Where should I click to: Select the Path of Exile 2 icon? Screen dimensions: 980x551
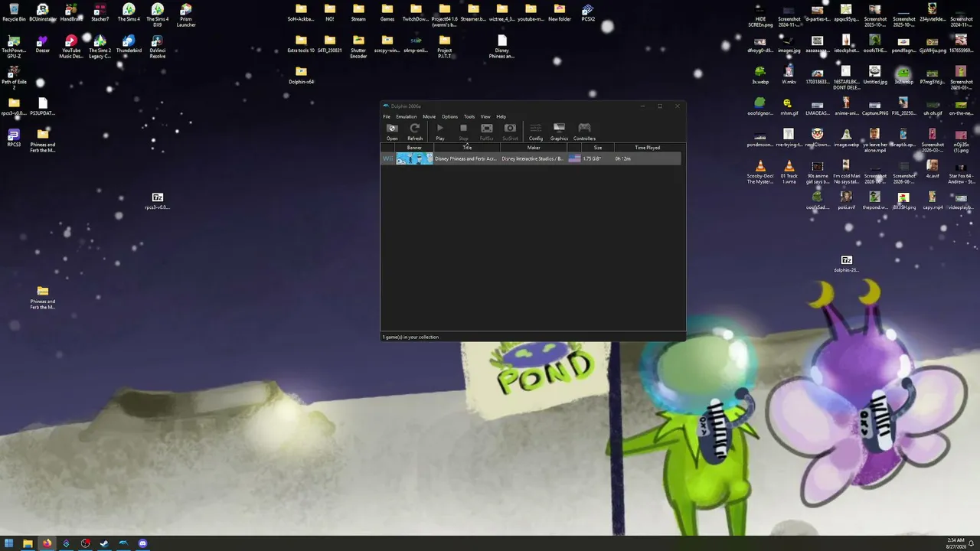click(x=14, y=78)
